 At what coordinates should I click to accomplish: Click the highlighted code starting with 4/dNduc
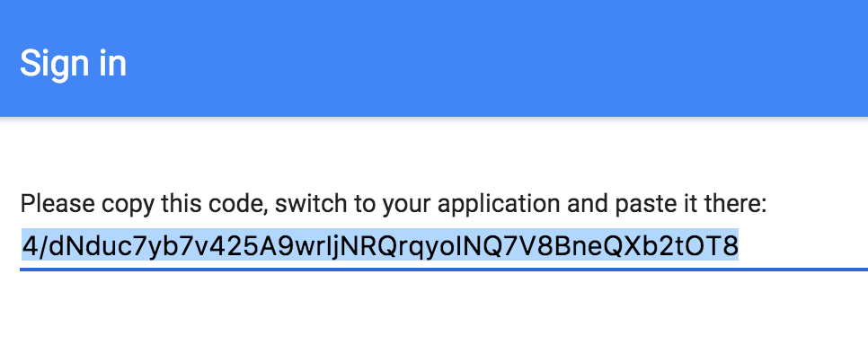pos(380,245)
